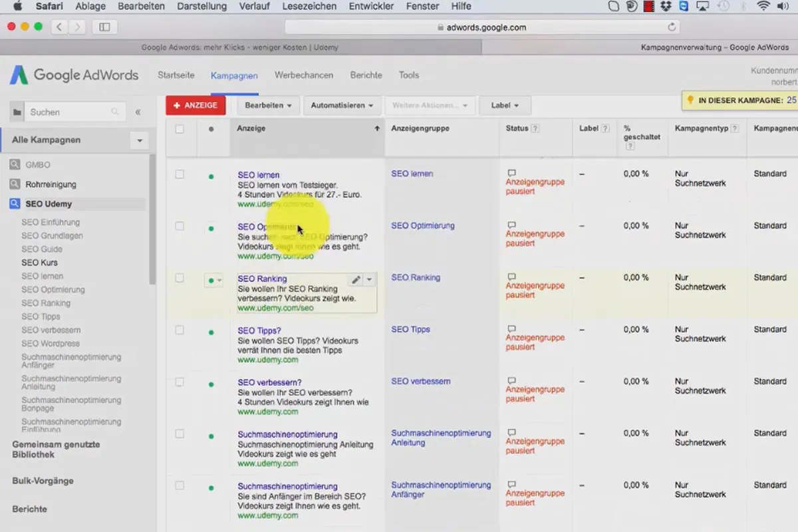
Task: Click the folder icon beside Suchen field
Action: (17, 112)
